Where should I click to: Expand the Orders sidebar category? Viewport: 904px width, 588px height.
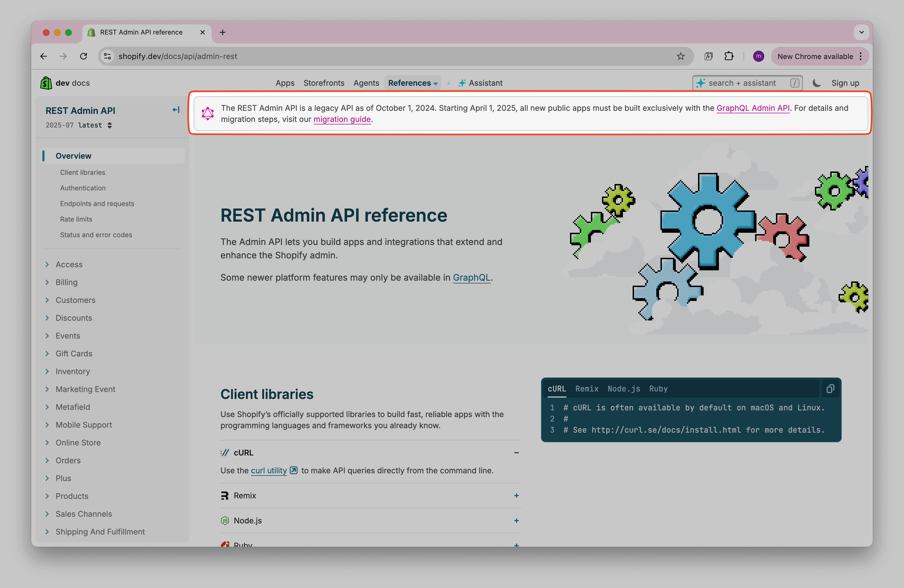point(68,460)
